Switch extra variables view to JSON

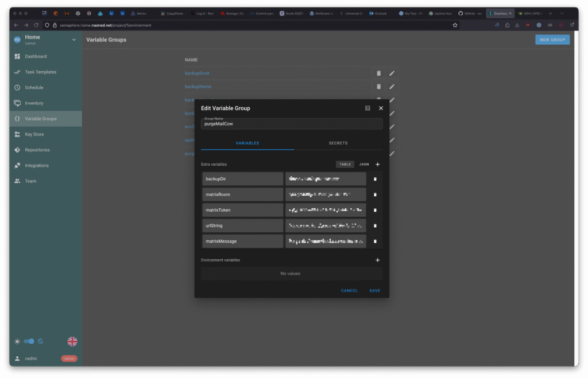tap(364, 165)
